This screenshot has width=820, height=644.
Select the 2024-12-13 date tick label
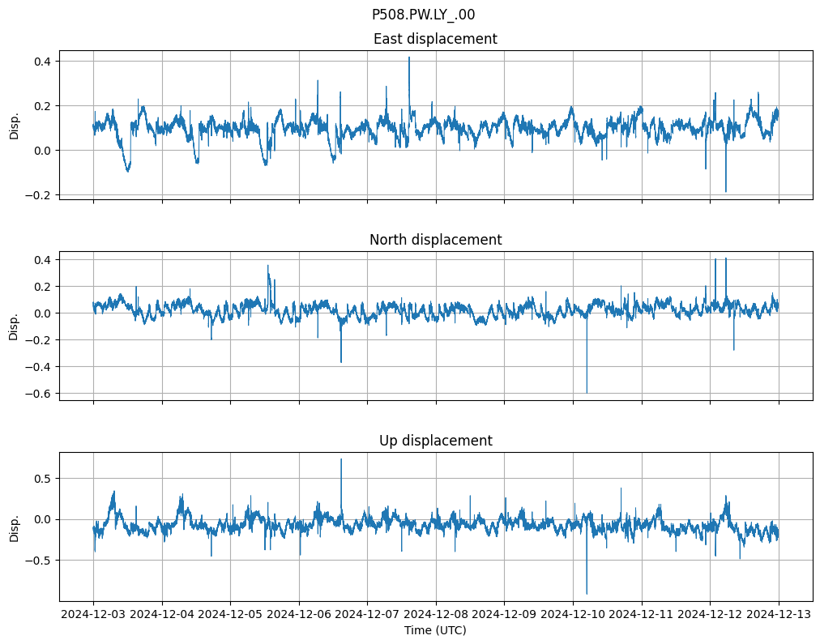pos(779,614)
